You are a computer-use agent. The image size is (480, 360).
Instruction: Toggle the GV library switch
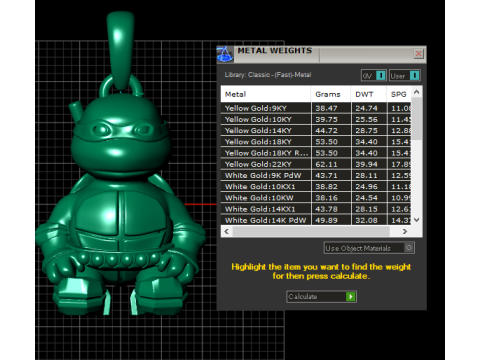pos(381,76)
